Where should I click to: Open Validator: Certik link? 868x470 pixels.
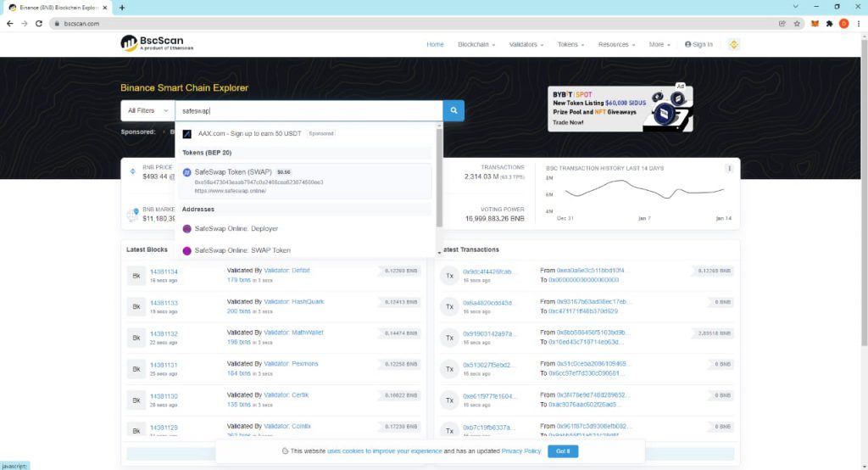(287, 394)
